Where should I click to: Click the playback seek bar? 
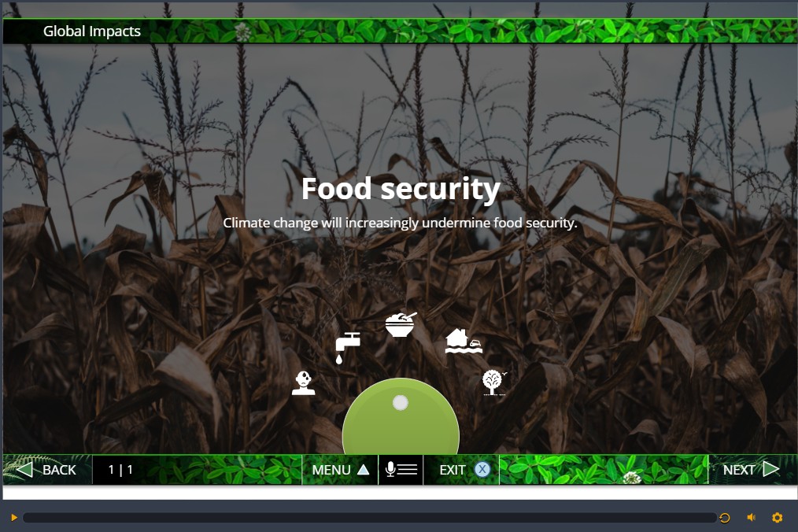pyautogui.click(x=370, y=518)
